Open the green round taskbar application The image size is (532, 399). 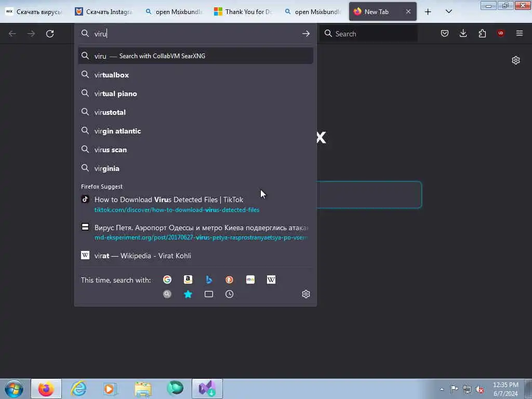pos(175,389)
